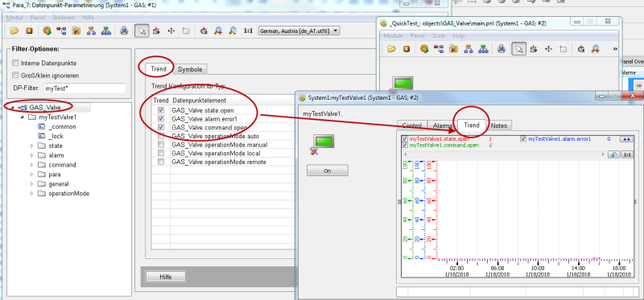Open the GEDI gear icon in Para toolbar
Screen dimensions: 644x300
coord(47,31)
